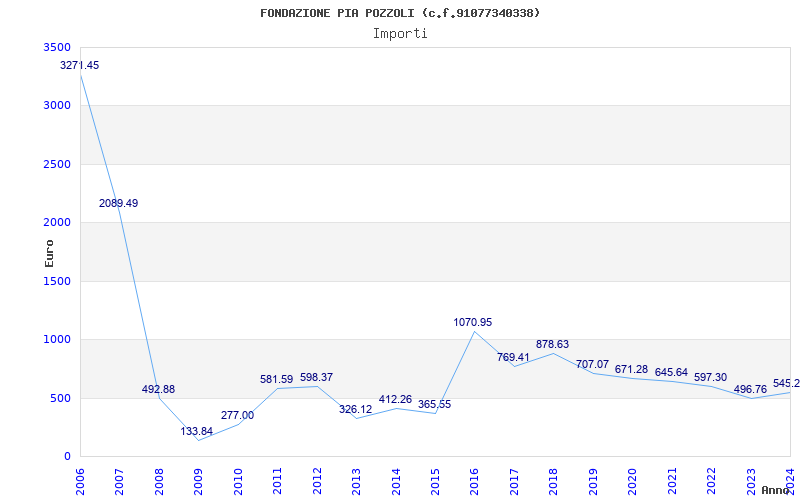This screenshot has height=500, width=800.
Task: Select the 365.55 data label
Action: pos(435,405)
